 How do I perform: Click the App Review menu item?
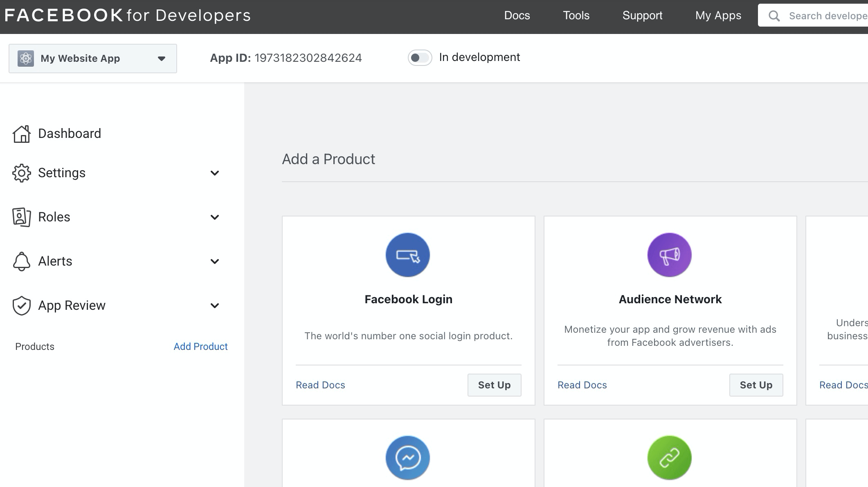pos(72,304)
